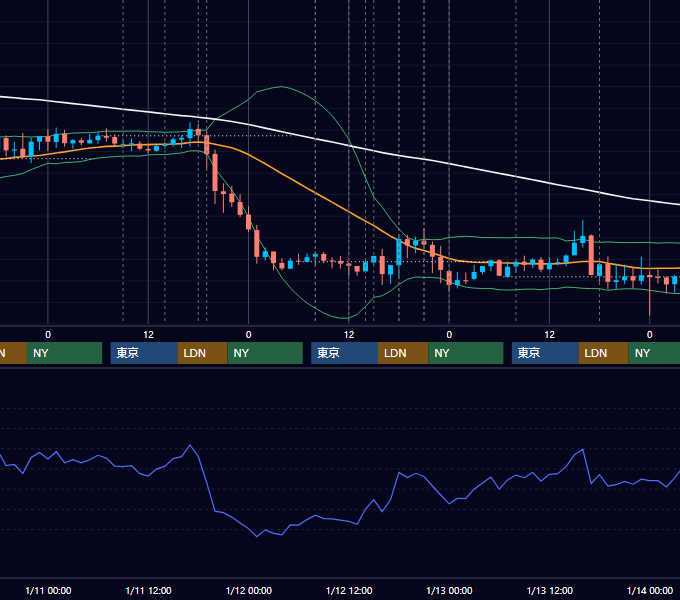This screenshot has width=680, height=600.
Task: Click the NY session block spanning 1/14 00:00
Action: [654, 353]
